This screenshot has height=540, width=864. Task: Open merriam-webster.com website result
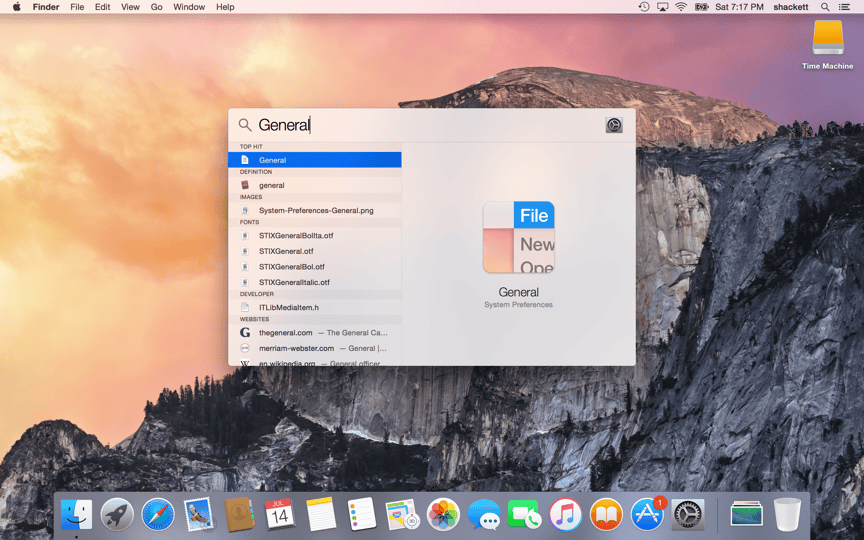[315, 348]
